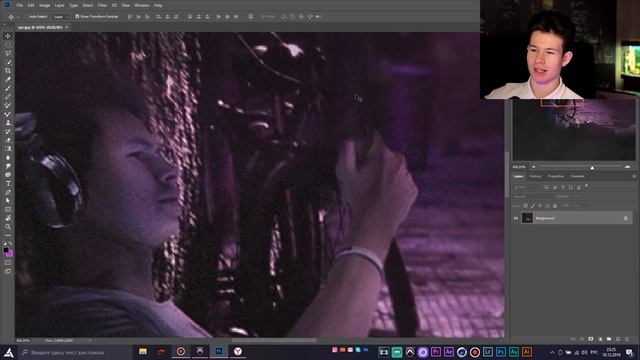Screen dimensions: 640x360
Task: Open the Windows notification center
Action: (629, 352)
